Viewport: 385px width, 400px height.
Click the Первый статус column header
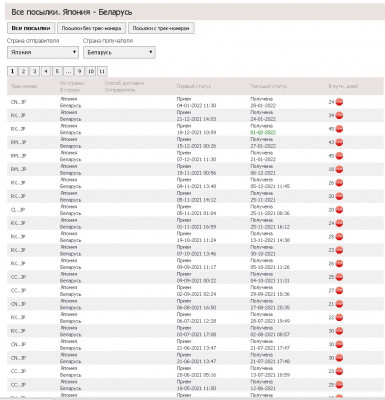click(194, 86)
